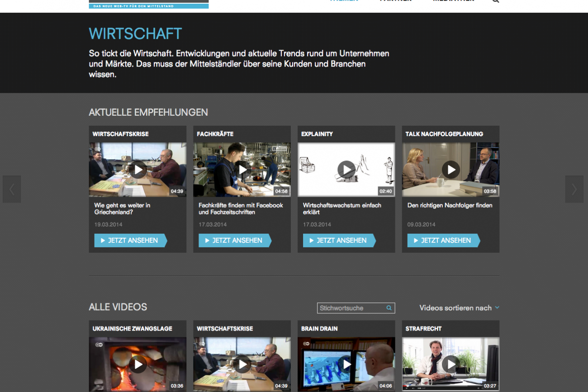Focus the Stichwortsuche search field
Screen dimensions: 588x392
point(351,308)
